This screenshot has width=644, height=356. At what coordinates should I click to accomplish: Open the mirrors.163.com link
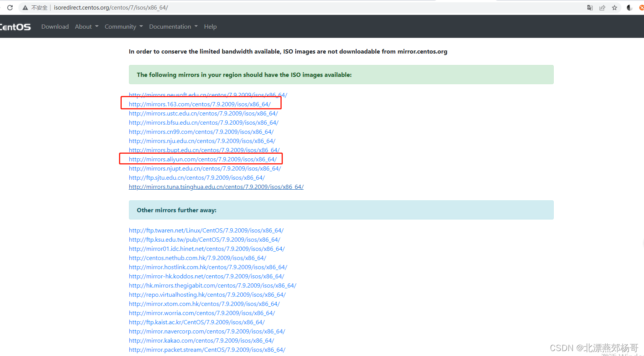tap(200, 104)
